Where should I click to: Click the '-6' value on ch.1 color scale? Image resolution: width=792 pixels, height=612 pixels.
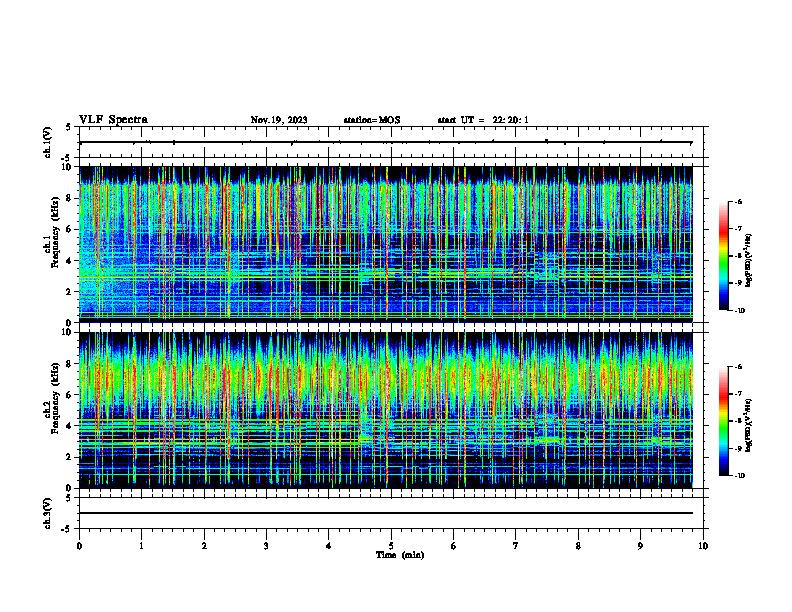click(738, 202)
